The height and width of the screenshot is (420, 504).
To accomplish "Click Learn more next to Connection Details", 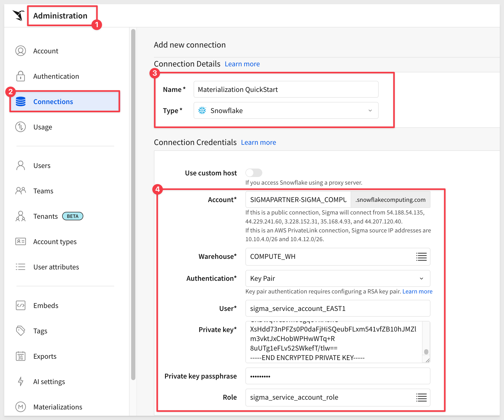I will 242,64.
